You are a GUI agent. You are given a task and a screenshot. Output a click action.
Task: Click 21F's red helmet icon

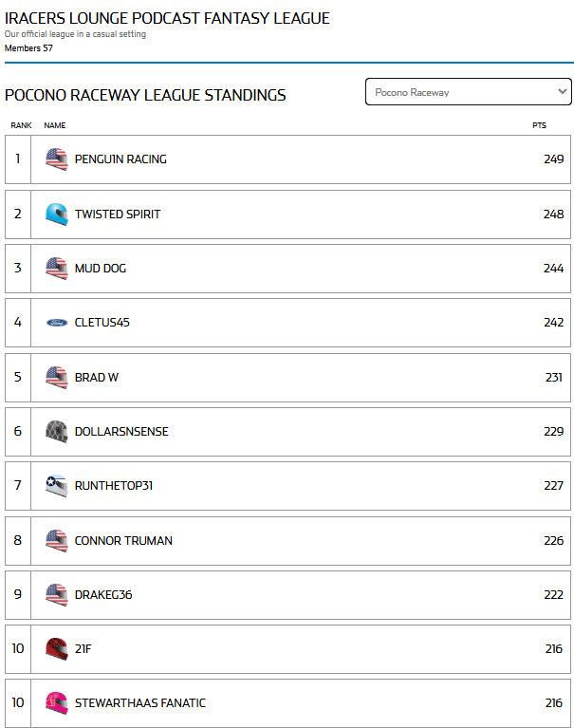[x=57, y=648]
